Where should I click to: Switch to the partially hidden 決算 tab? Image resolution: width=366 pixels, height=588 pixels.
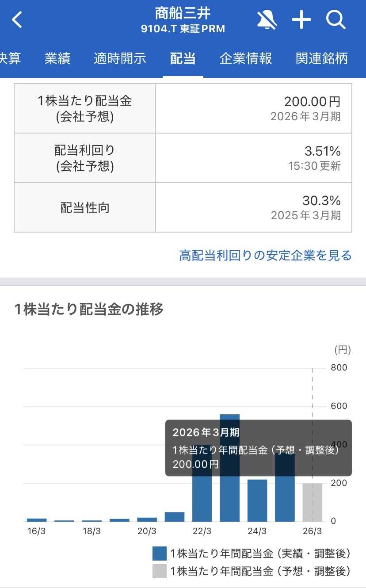tap(10, 58)
